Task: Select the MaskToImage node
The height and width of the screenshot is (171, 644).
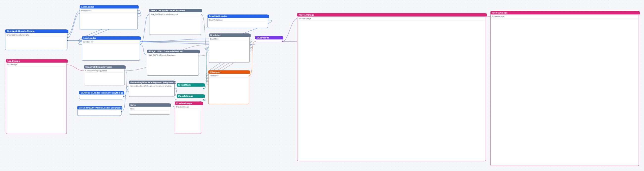Action: (x=191, y=96)
